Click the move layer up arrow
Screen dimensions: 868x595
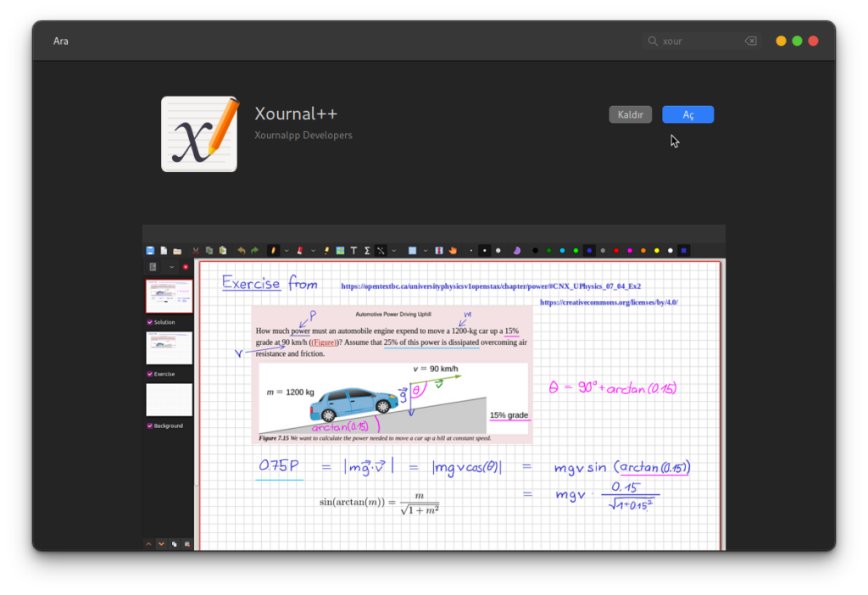coord(148,544)
